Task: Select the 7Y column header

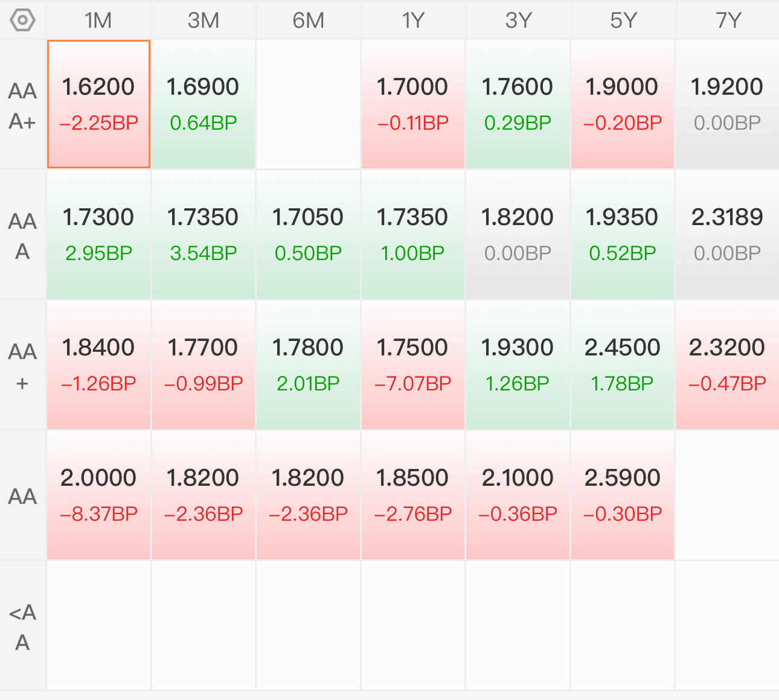Action: (728, 20)
